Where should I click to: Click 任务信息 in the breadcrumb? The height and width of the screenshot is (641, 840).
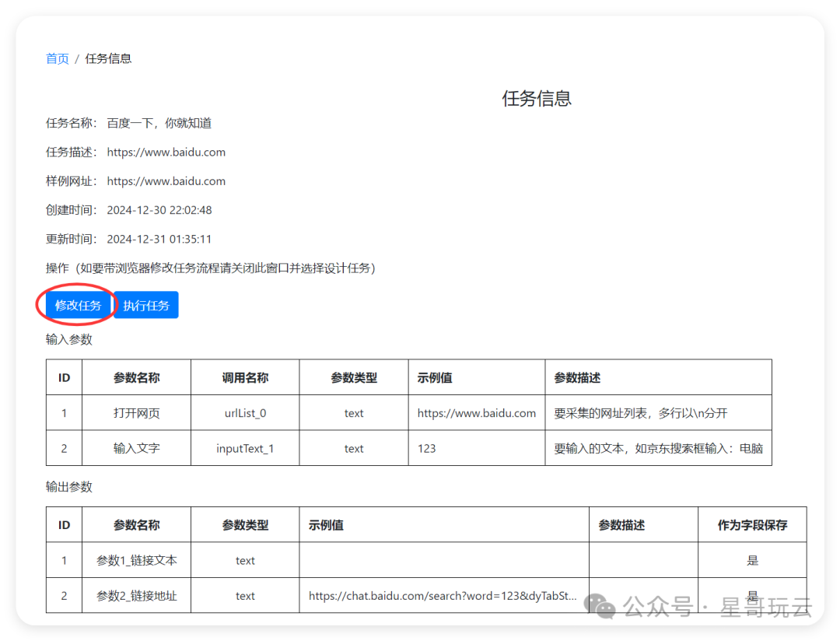[x=108, y=59]
